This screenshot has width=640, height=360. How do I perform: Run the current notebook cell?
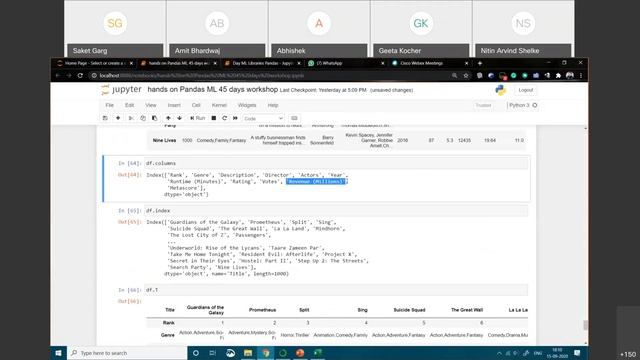tap(198, 118)
